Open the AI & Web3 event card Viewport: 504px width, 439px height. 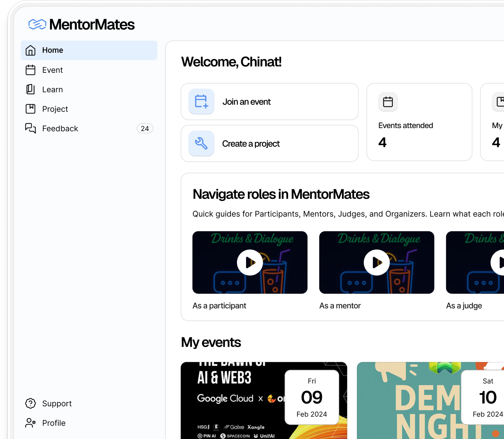click(264, 401)
